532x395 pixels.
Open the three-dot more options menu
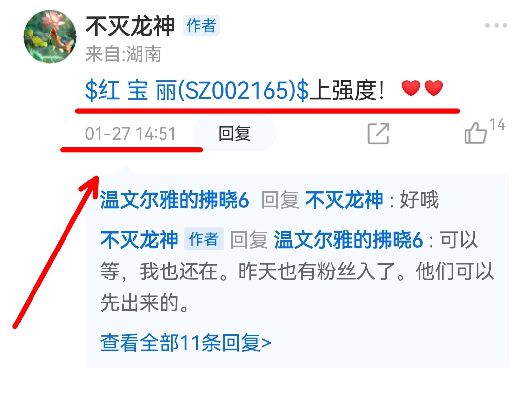[496, 25]
